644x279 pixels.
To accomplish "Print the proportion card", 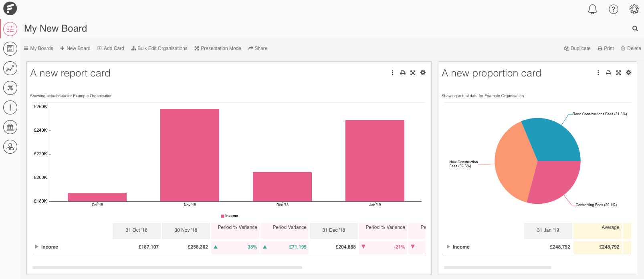I will coord(608,73).
